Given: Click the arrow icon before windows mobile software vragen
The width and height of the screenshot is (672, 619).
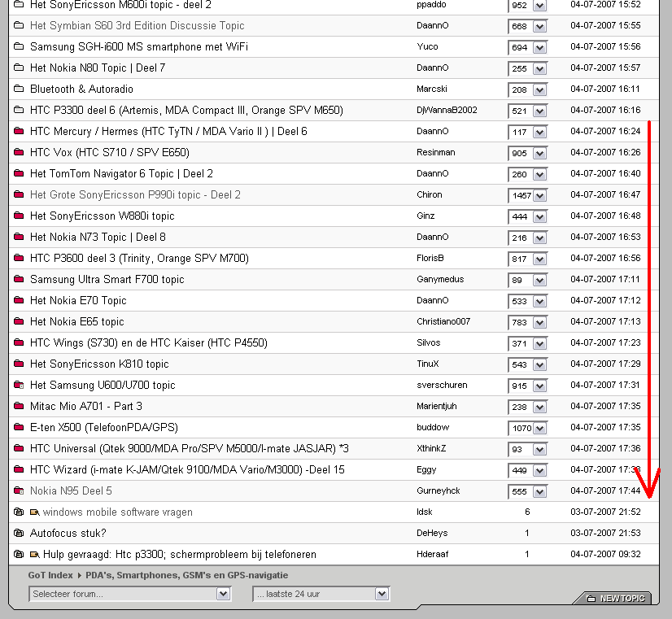Looking at the screenshot, I should pos(35,512).
